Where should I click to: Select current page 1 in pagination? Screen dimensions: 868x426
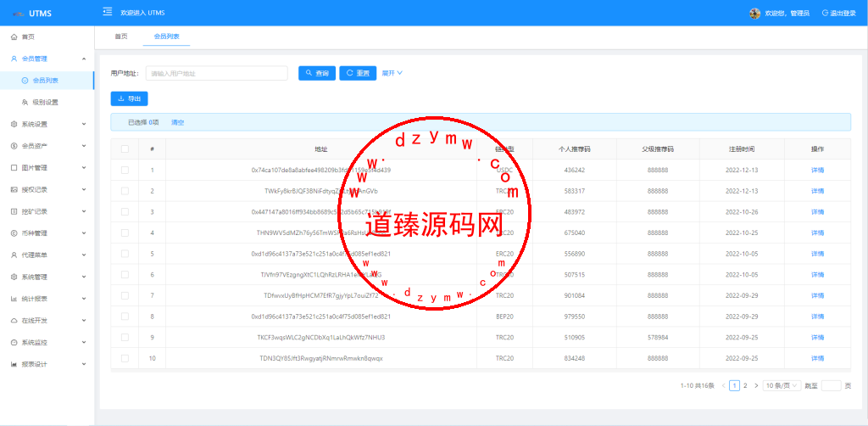click(x=734, y=385)
